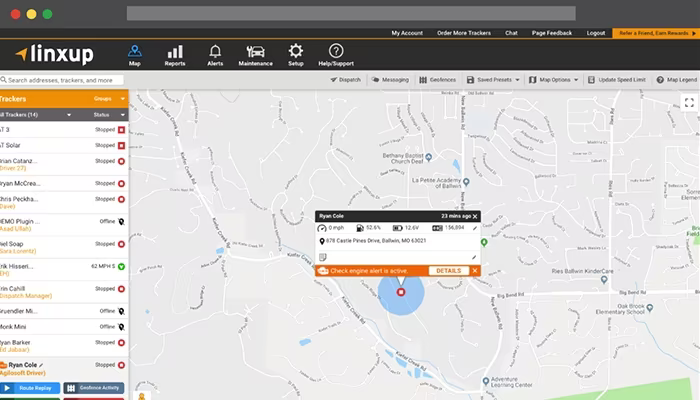Image resolution: width=700 pixels, height=400 pixels.
Task: Open the Maintenance car icon
Action: click(255, 55)
